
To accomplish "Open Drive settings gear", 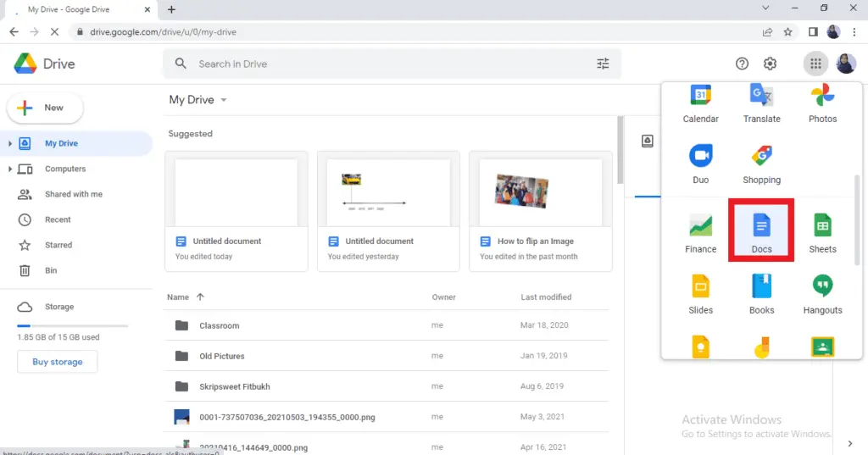I will coord(770,64).
